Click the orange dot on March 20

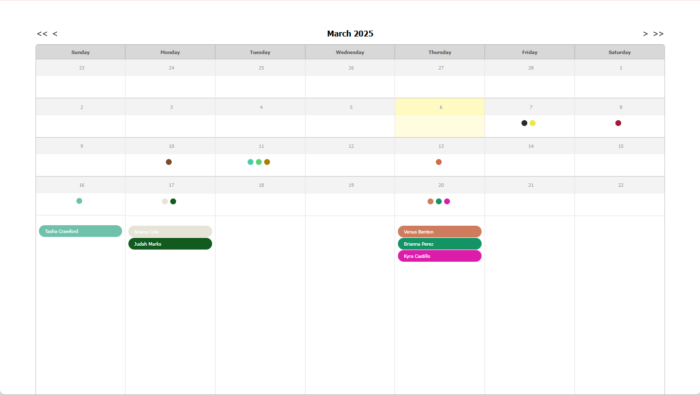430,201
